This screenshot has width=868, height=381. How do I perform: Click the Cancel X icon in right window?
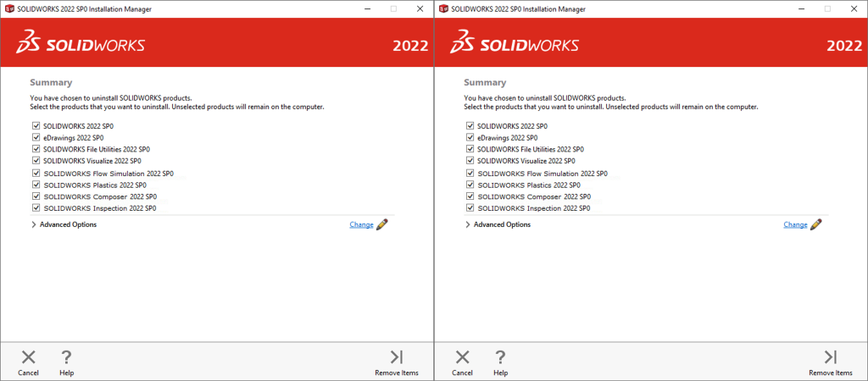462,357
